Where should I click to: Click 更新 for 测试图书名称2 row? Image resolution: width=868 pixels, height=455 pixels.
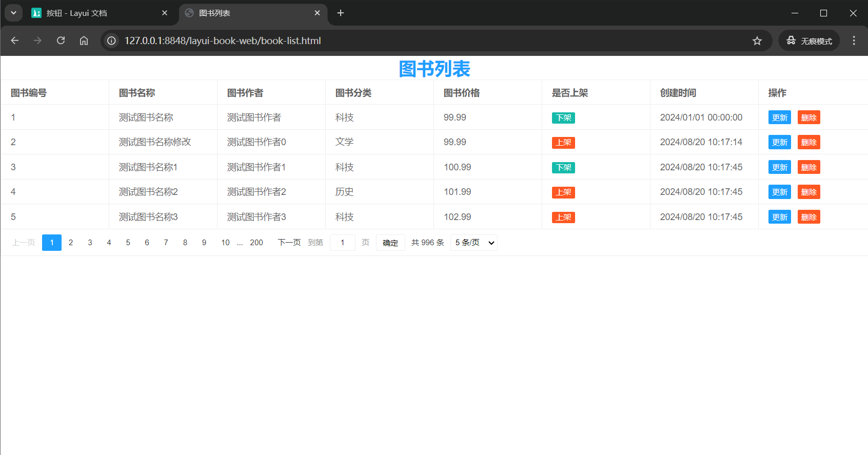(x=780, y=192)
